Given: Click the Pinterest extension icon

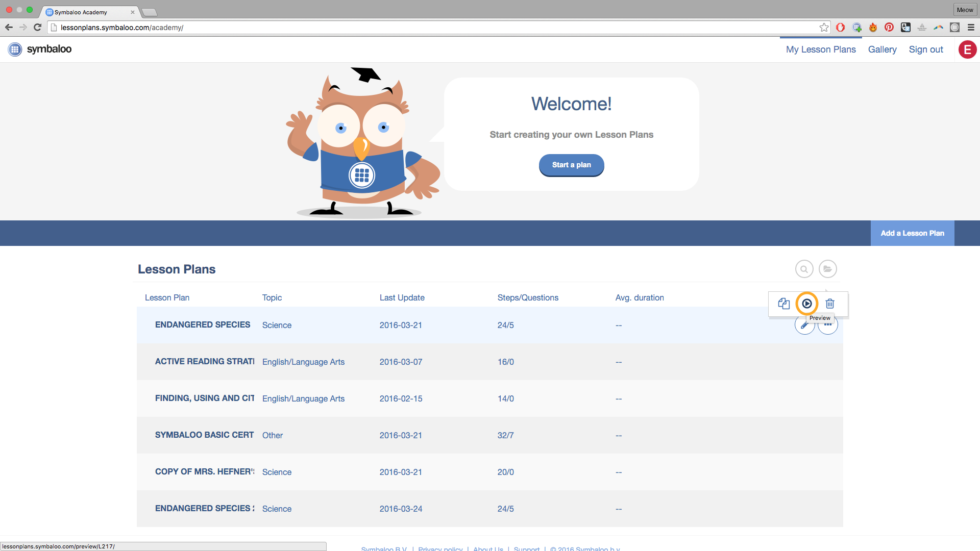Looking at the screenshot, I should (889, 28).
